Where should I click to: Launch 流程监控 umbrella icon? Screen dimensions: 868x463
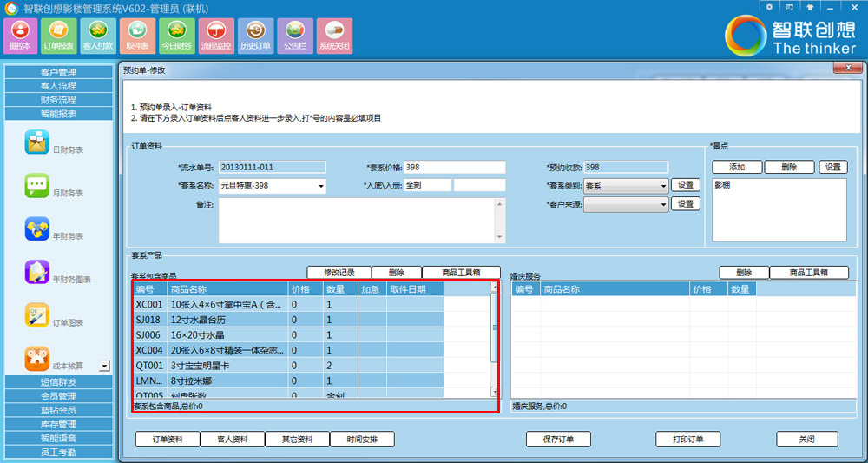pos(216,36)
